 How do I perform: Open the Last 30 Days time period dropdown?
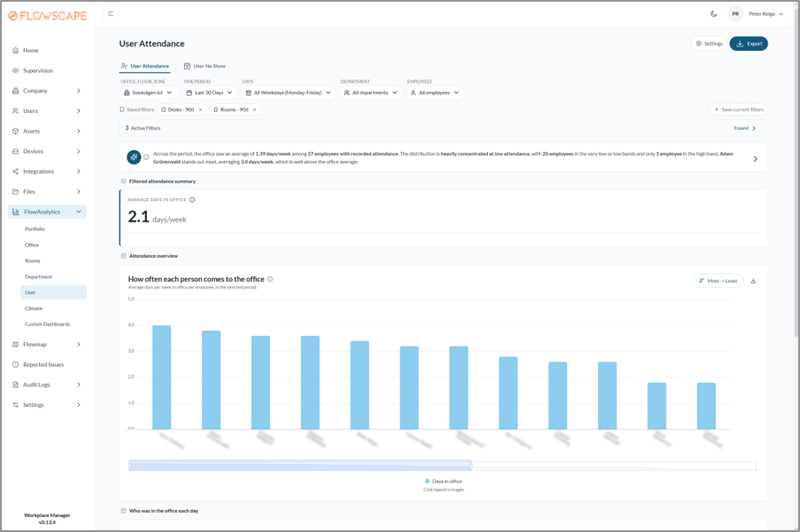[209, 93]
